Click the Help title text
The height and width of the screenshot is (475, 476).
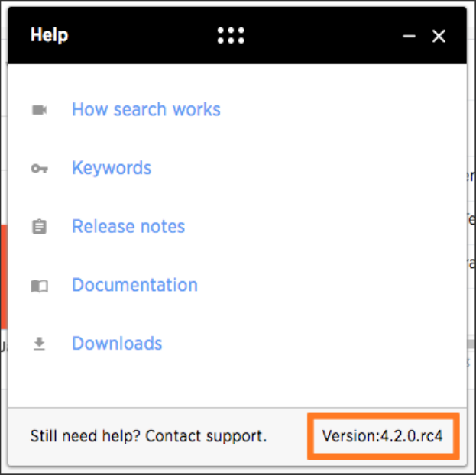(49, 36)
